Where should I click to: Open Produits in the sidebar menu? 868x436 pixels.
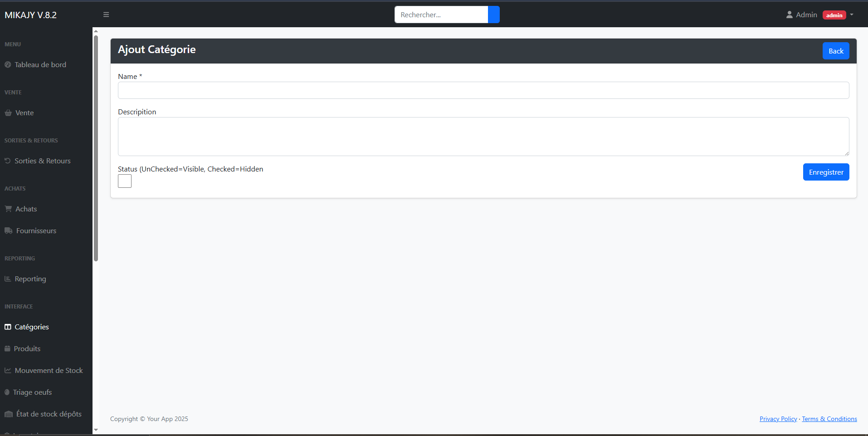click(x=27, y=349)
